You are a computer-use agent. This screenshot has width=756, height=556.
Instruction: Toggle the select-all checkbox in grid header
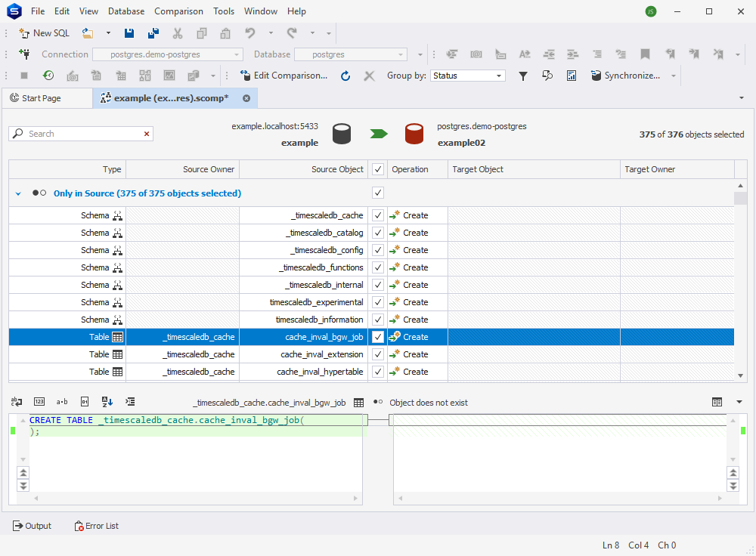pyautogui.click(x=376, y=169)
